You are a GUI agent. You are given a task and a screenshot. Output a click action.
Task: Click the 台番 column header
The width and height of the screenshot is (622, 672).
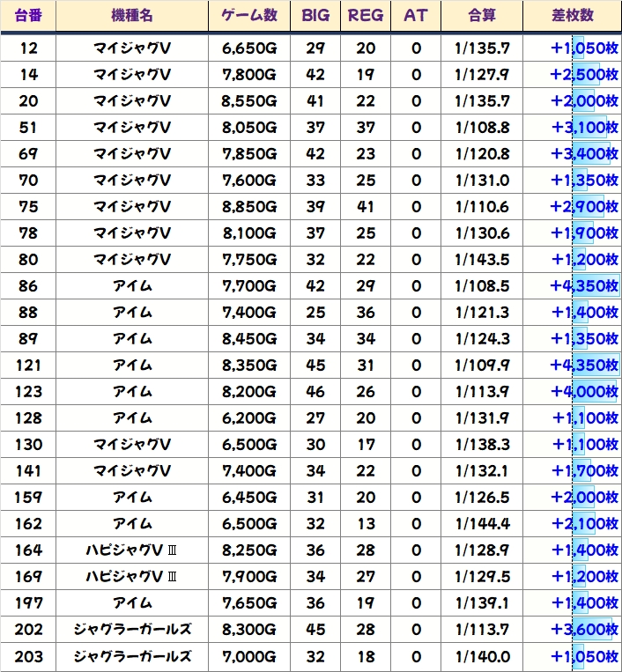point(28,16)
